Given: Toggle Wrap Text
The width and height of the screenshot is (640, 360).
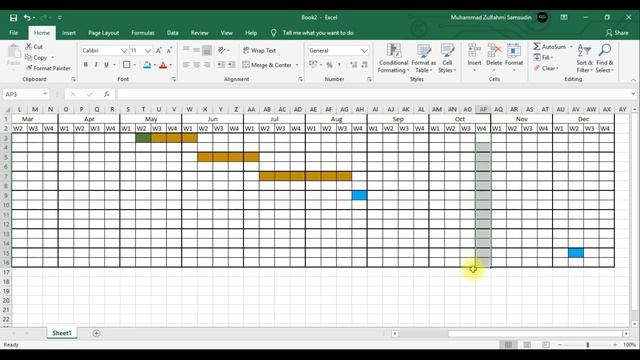Looking at the screenshot, I should (259, 50).
